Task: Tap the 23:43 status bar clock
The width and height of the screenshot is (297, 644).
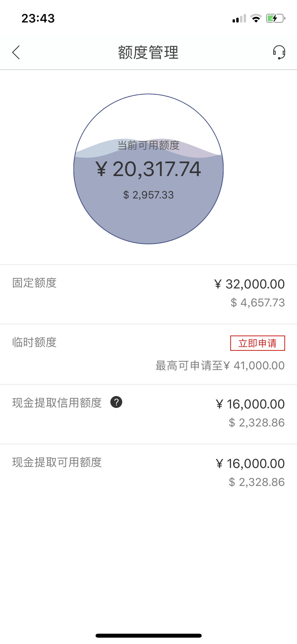Action: click(38, 18)
